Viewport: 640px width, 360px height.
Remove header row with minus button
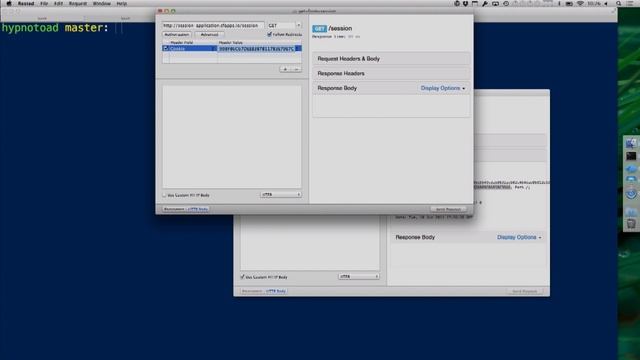coord(296,69)
